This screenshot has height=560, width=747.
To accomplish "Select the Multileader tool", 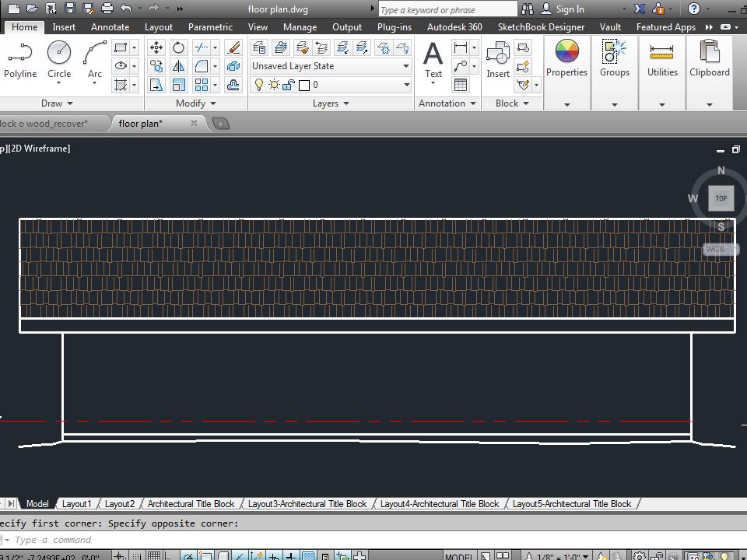I will [x=461, y=65].
